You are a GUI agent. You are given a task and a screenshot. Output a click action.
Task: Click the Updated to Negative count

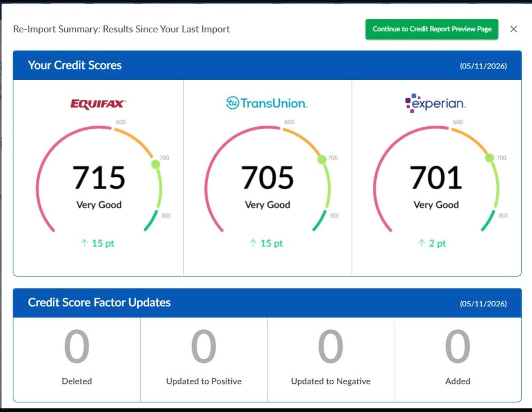pyautogui.click(x=330, y=346)
